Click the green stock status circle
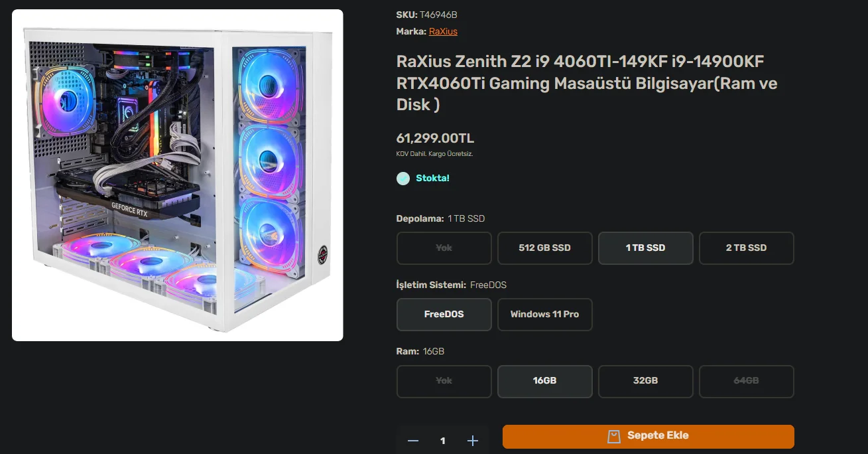The image size is (868, 454). pos(403,179)
